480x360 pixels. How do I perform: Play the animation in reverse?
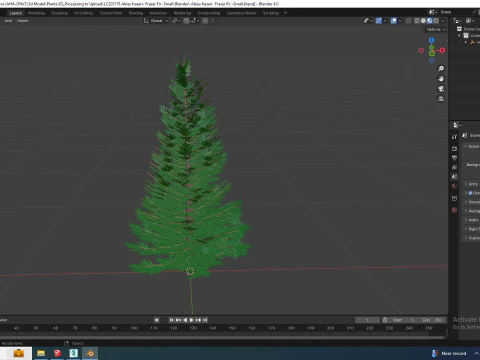pyautogui.click(x=185, y=320)
